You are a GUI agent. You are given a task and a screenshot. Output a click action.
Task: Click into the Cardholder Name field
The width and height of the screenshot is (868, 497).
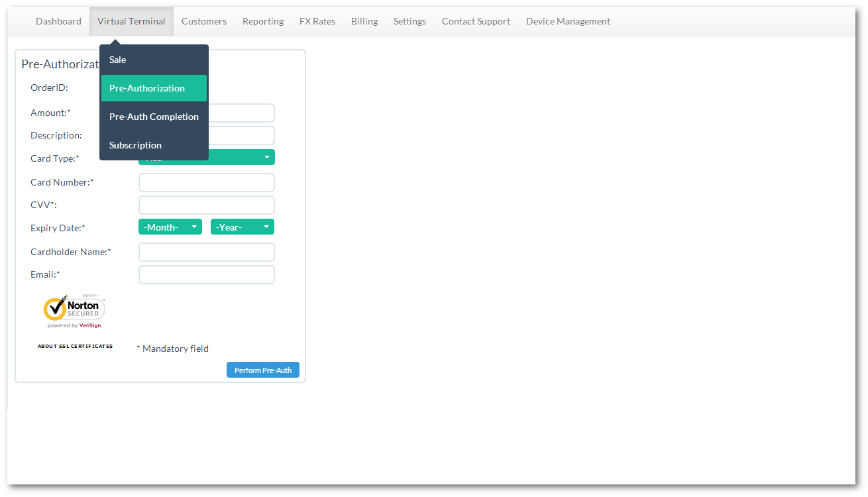click(x=206, y=252)
